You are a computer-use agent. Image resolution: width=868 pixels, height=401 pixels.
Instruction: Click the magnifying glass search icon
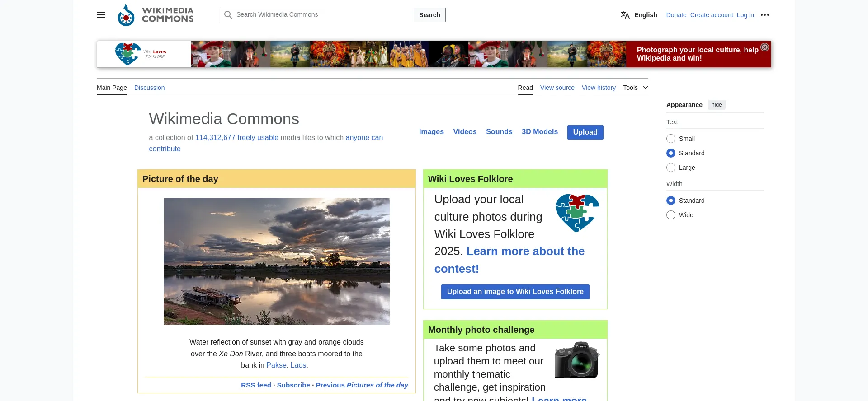(228, 15)
